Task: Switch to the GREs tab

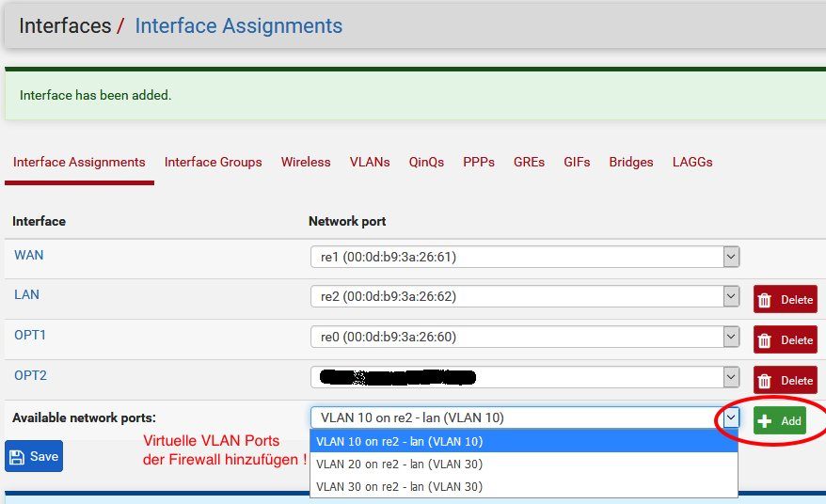Action: (x=529, y=163)
